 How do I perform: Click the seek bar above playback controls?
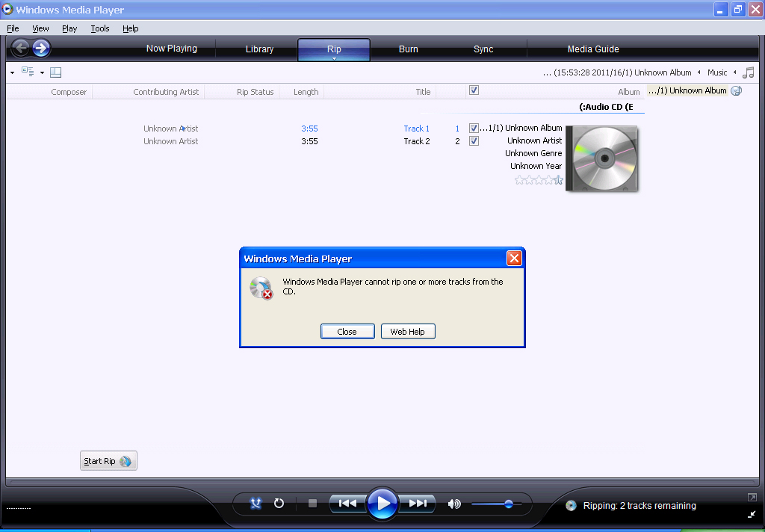(382, 483)
